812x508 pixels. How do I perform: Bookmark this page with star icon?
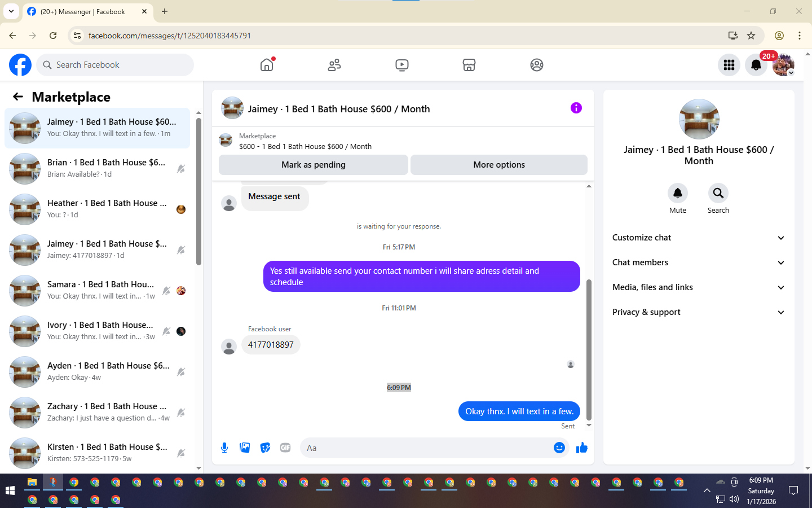pos(751,36)
